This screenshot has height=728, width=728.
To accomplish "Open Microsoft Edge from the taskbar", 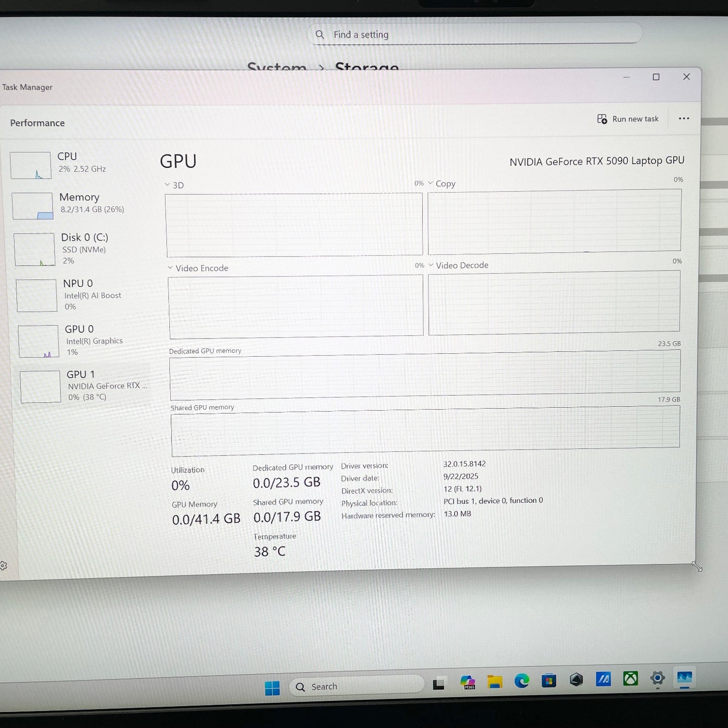I will click(x=521, y=681).
